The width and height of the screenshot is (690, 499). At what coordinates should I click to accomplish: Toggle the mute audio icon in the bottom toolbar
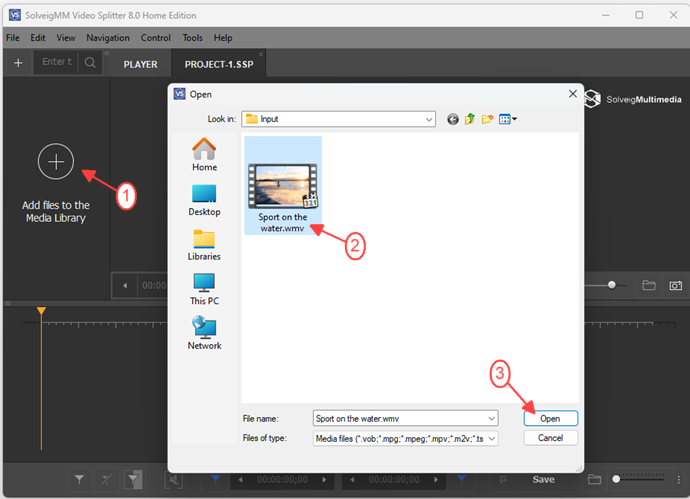(x=173, y=479)
